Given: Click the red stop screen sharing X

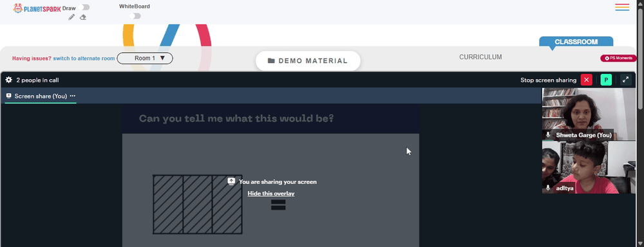Looking at the screenshot, I should 587,80.
